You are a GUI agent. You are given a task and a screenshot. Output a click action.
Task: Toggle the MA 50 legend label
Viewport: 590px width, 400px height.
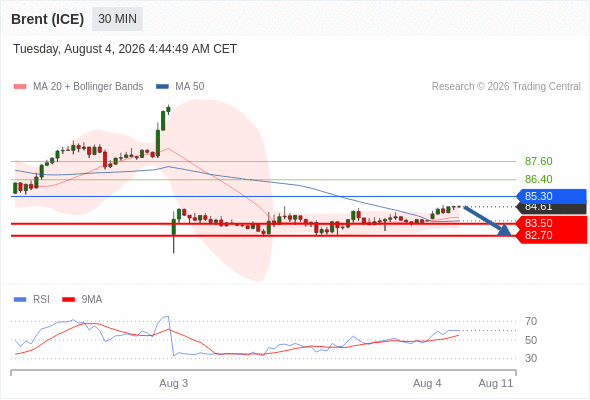pyautogui.click(x=190, y=87)
